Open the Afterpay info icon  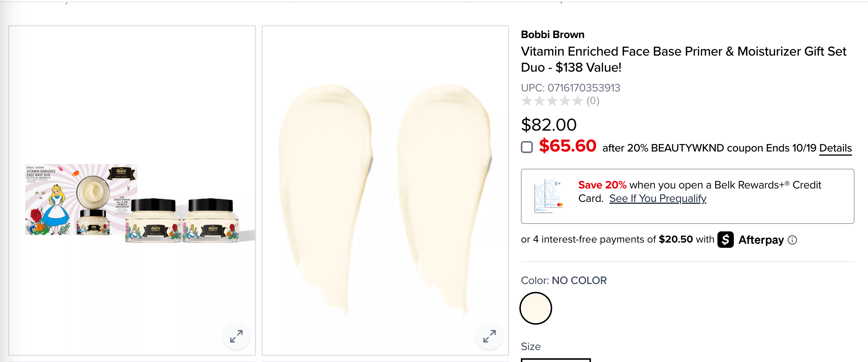pos(792,240)
